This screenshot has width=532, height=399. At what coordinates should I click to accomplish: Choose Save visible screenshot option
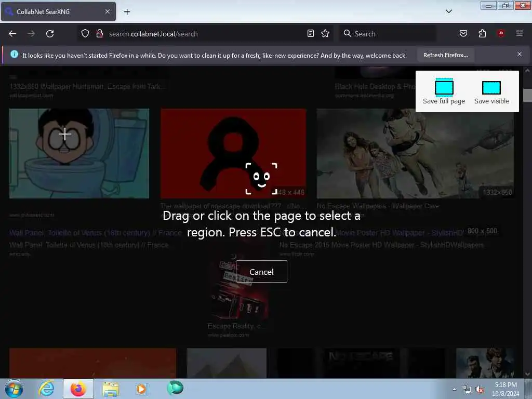coord(491,92)
